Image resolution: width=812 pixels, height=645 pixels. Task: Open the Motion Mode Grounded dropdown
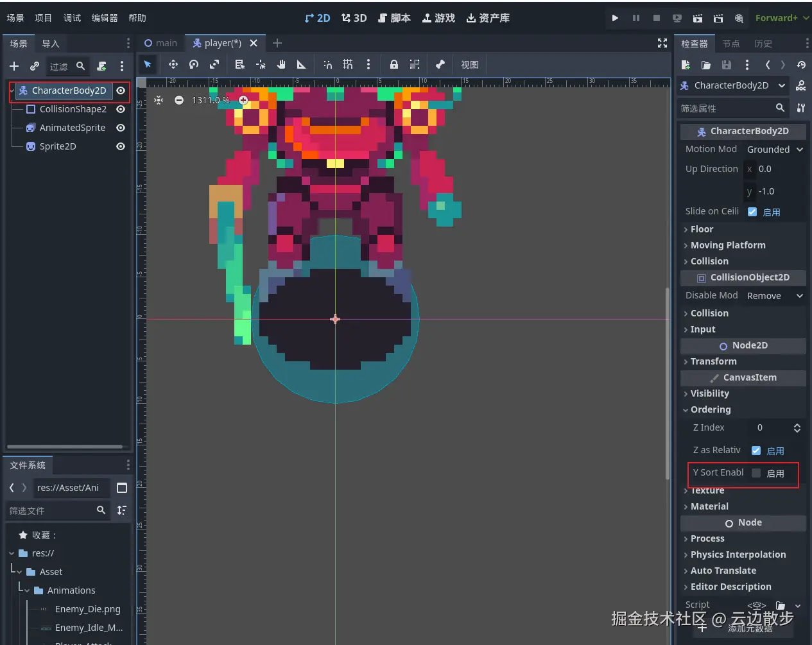tap(775, 150)
